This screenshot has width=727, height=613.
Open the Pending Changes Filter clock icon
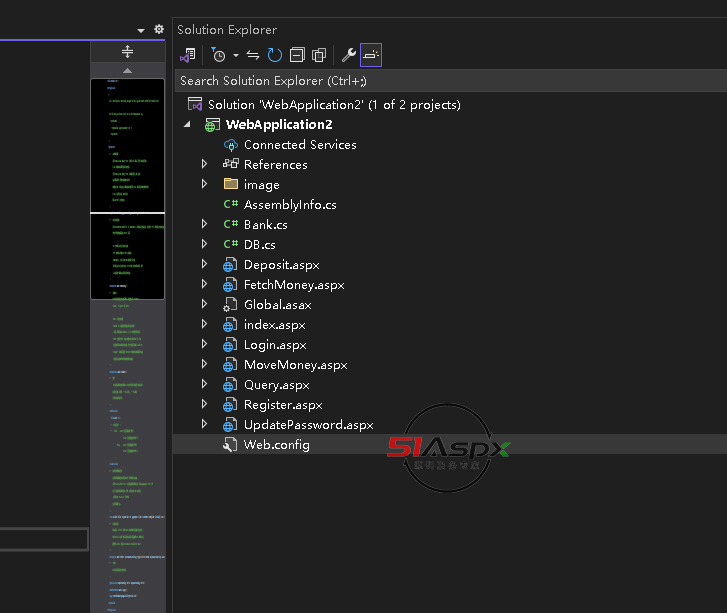(x=218, y=55)
